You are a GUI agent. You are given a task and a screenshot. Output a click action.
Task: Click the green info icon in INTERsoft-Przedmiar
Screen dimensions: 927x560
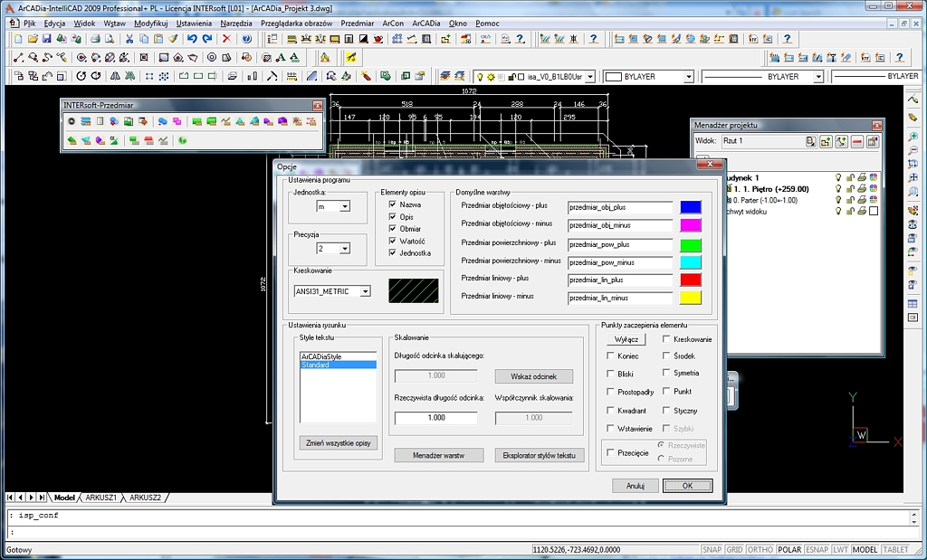tap(183, 140)
